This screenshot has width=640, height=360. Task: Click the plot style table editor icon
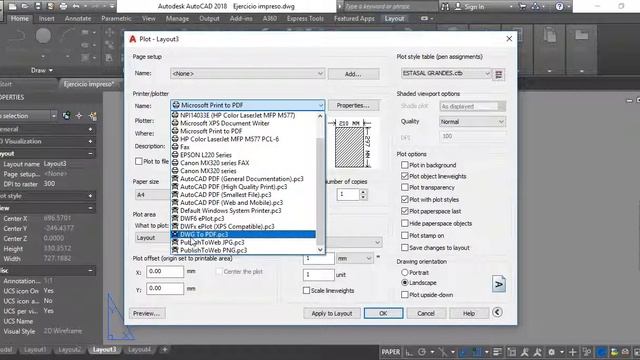point(499,74)
